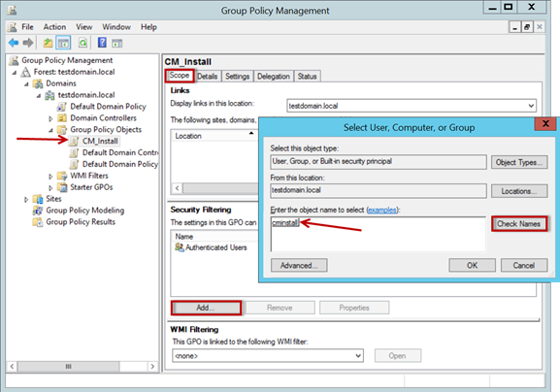Open the examples link
The height and width of the screenshot is (392, 560).
(382, 210)
